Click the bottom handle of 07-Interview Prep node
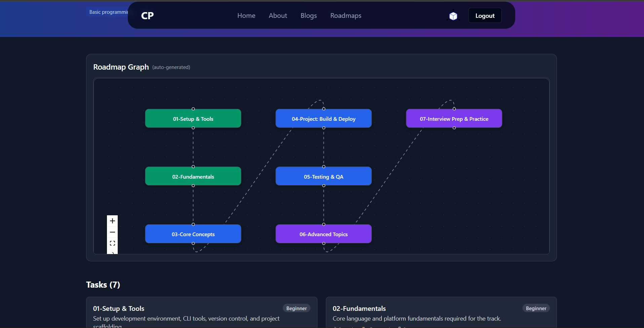This screenshot has height=328, width=644. coord(454,128)
